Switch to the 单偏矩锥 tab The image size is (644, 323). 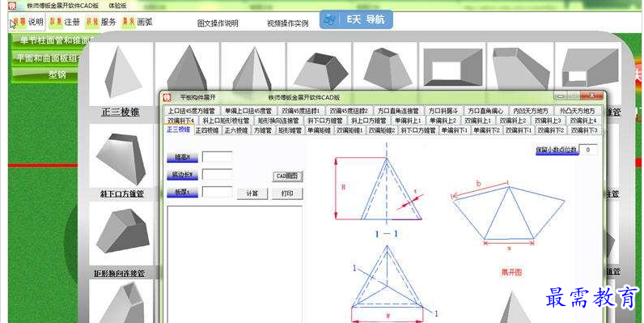click(x=319, y=130)
